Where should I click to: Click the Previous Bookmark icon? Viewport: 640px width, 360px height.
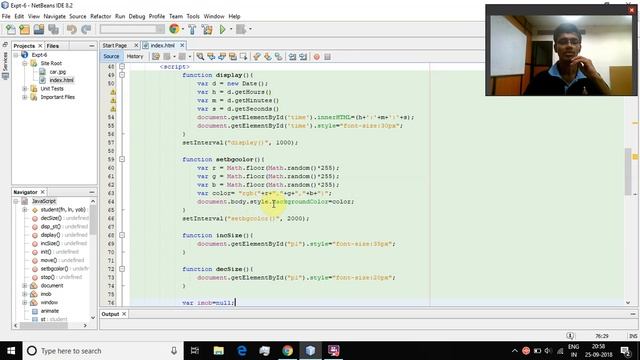click(257, 57)
